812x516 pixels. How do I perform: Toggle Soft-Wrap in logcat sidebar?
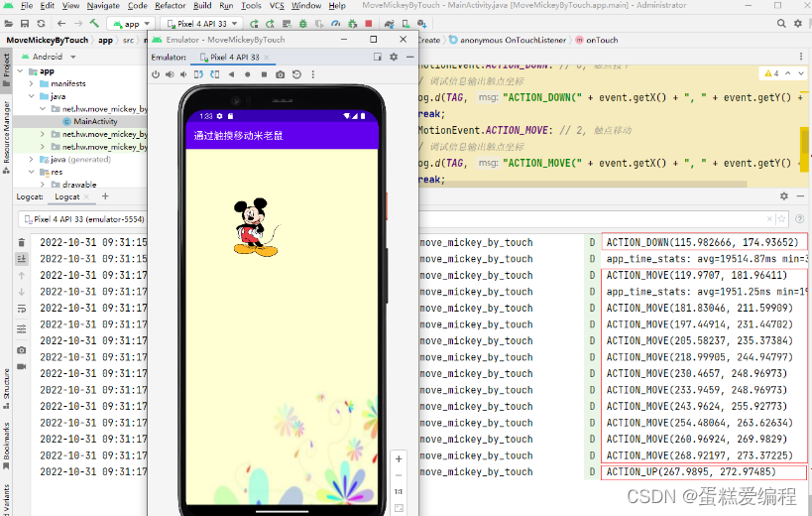(21, 309)
